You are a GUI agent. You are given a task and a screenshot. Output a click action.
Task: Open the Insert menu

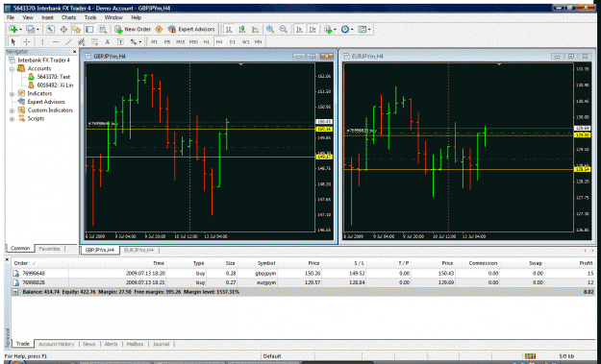point(47,17)
